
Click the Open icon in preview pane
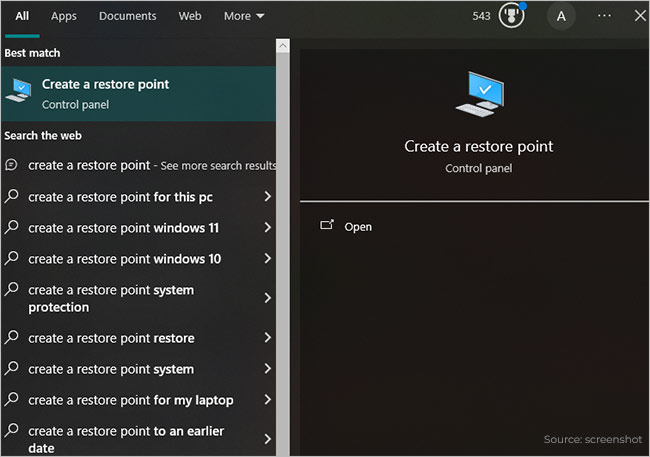point(327,225)
